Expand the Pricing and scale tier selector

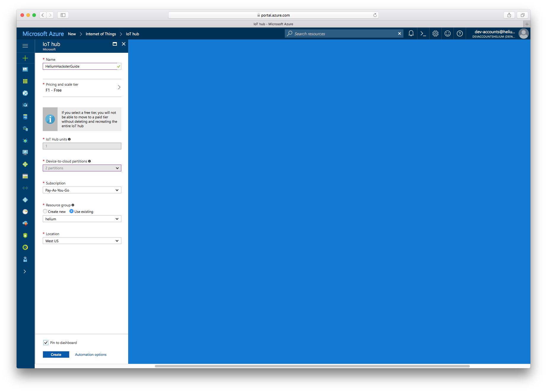click(x=82, y=87)
